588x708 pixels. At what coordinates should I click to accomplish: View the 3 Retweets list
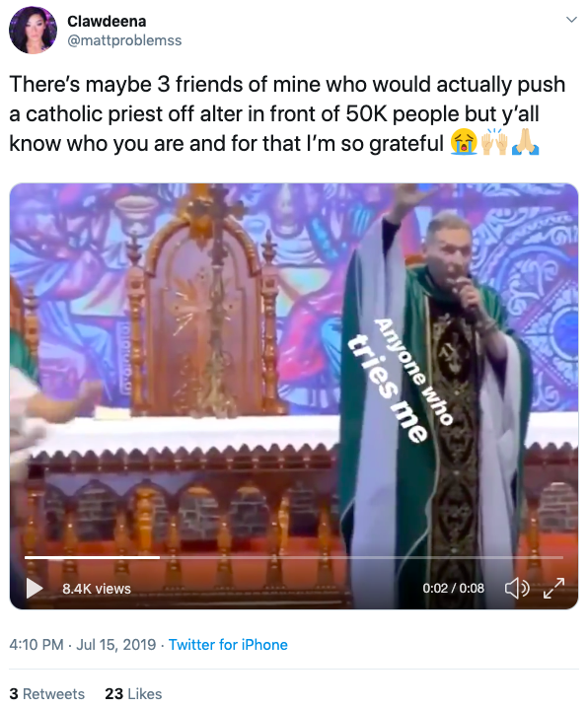[47, 693]
